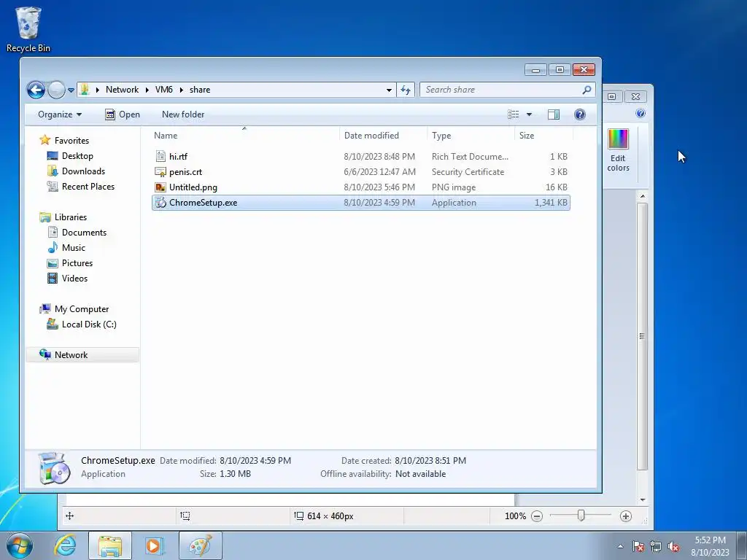Open the Music library
The height and width of the screenshot is (560, 747).
coord(74,248)
